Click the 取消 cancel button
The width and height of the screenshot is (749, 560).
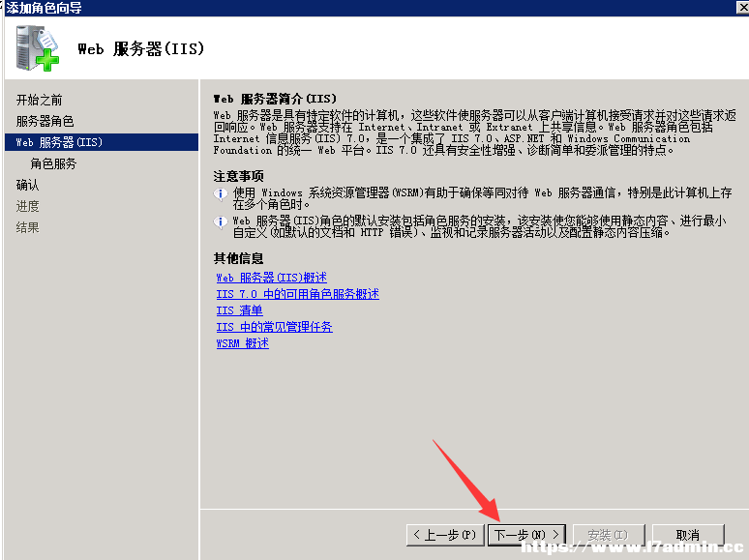(x=688, y=535)
